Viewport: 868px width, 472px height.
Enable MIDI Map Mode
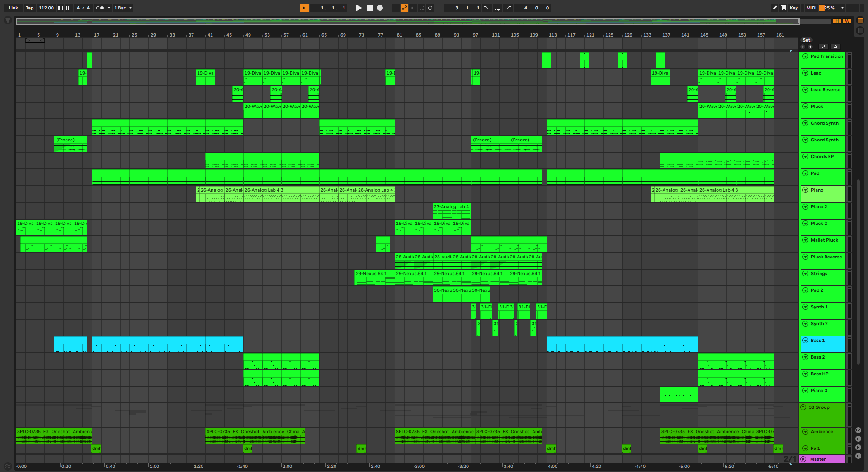click(x=811, y=8)
